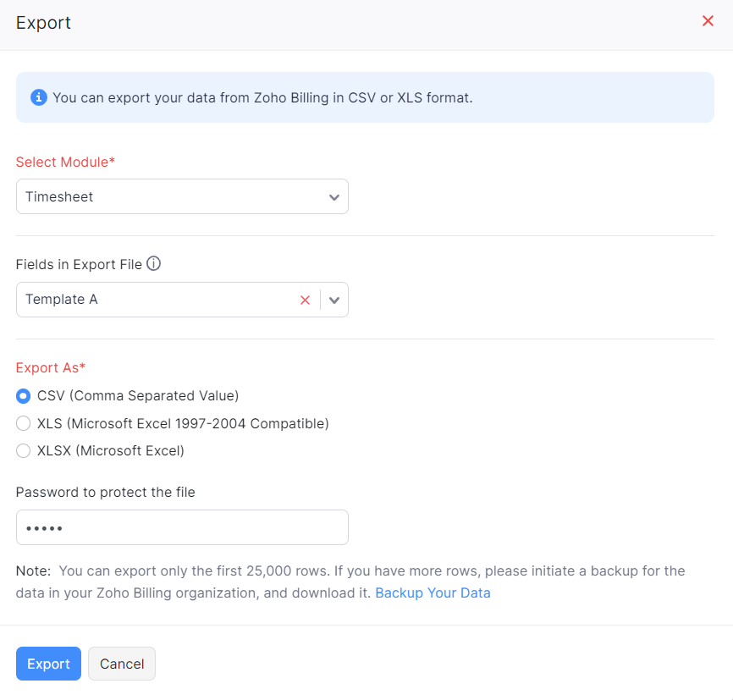Click the chevron on the Select Module dropdown
733x700 pixels.
(x=333, y=196)
